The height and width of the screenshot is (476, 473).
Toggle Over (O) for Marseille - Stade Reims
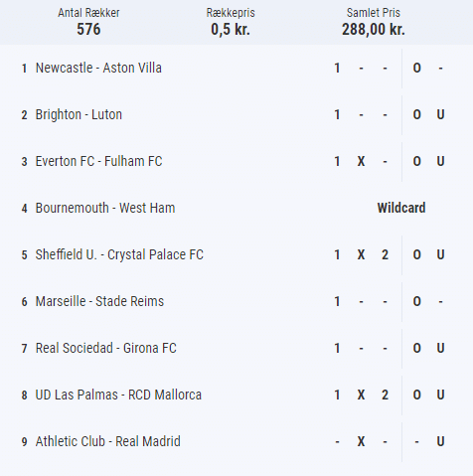click(416, 302)
